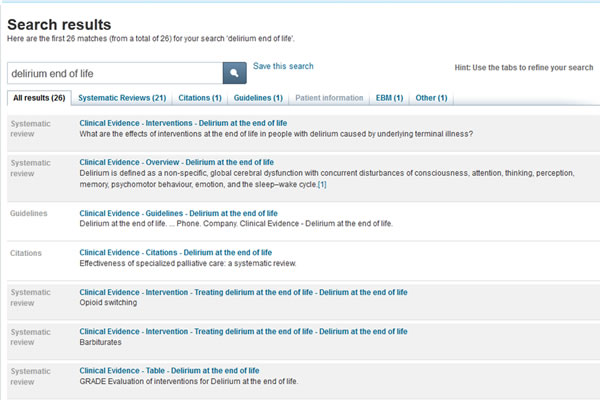Select the Other (1) tab
The width and height of the screenshot is (600, 400).
(x=431, y=98)
